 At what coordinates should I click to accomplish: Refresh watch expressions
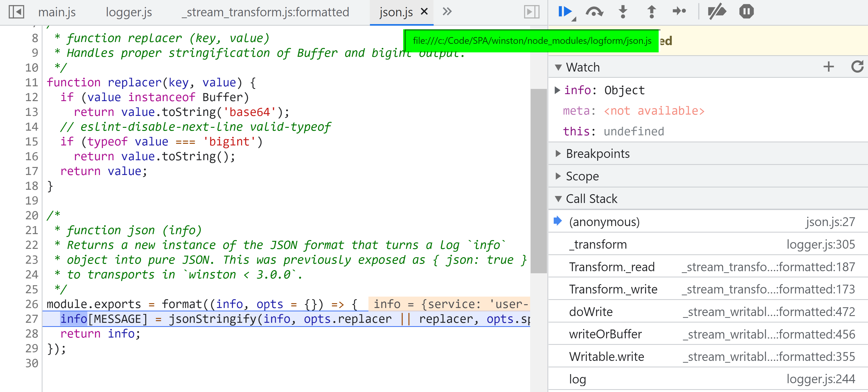pyautogui.click(x=857, y=67)
